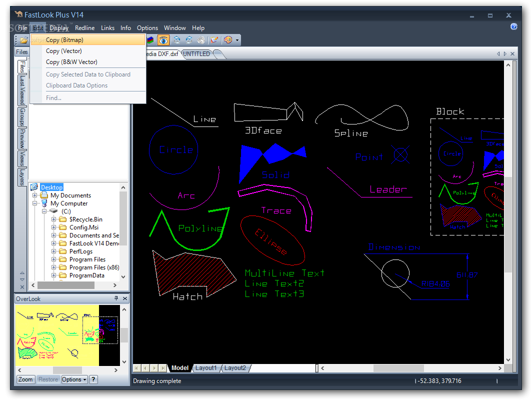The image size is (532, 400).
Task: Collapse the (C:) drive node
Action: (x=44, y=211)
